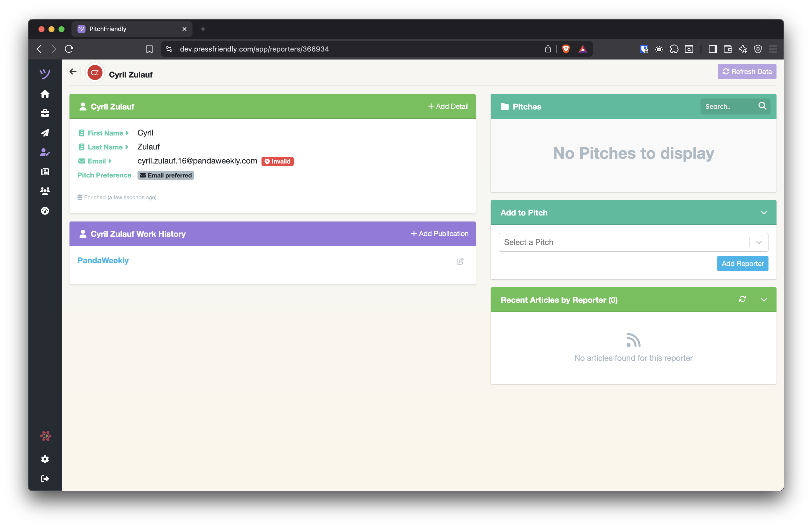
Task: Open the people group icon in sidebar
Action: (45, 191)
